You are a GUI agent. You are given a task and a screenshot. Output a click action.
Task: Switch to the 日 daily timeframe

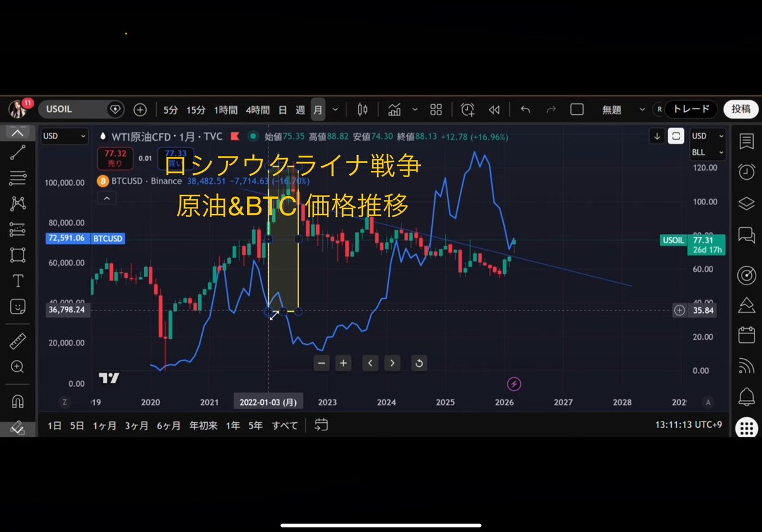point(283,109)
